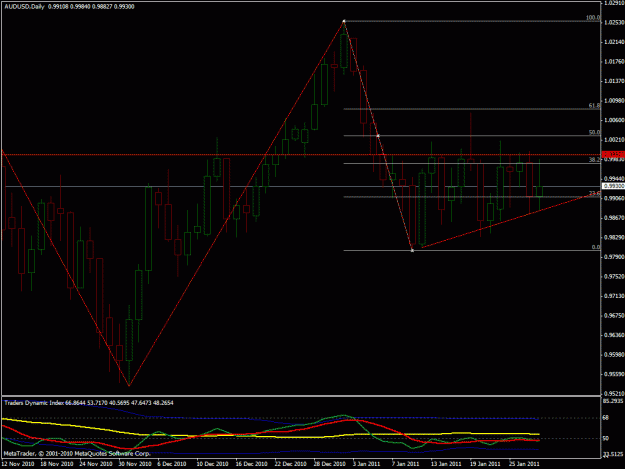Click the Fibonacci 38.2 level label
Screen dimensions: 625x469
tap(594, 159)
